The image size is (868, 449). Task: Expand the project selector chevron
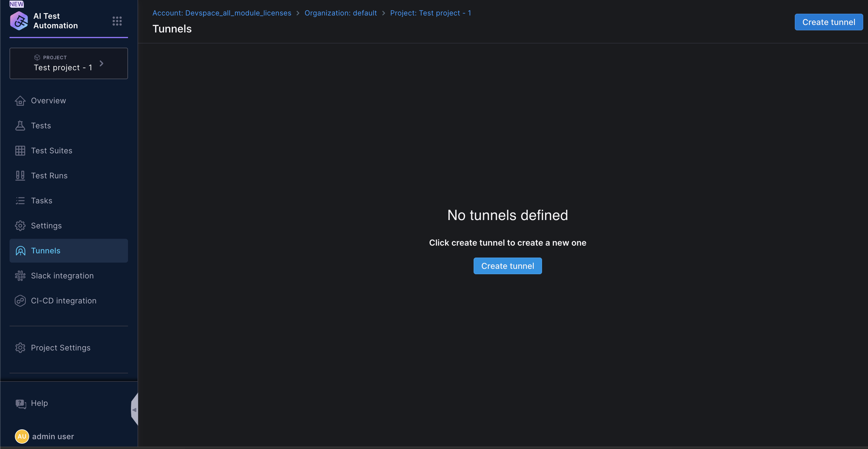[102, 63]
